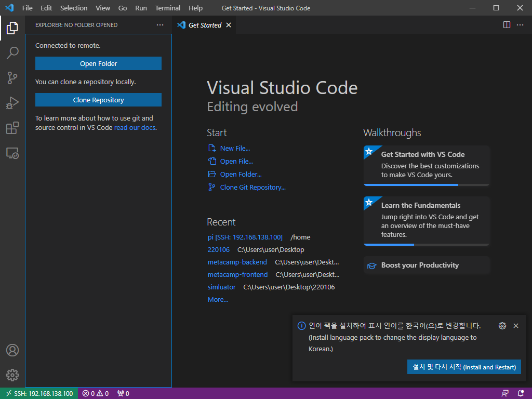
Task: Open the Manage gear in activity bar
Action: coord(12,375)
